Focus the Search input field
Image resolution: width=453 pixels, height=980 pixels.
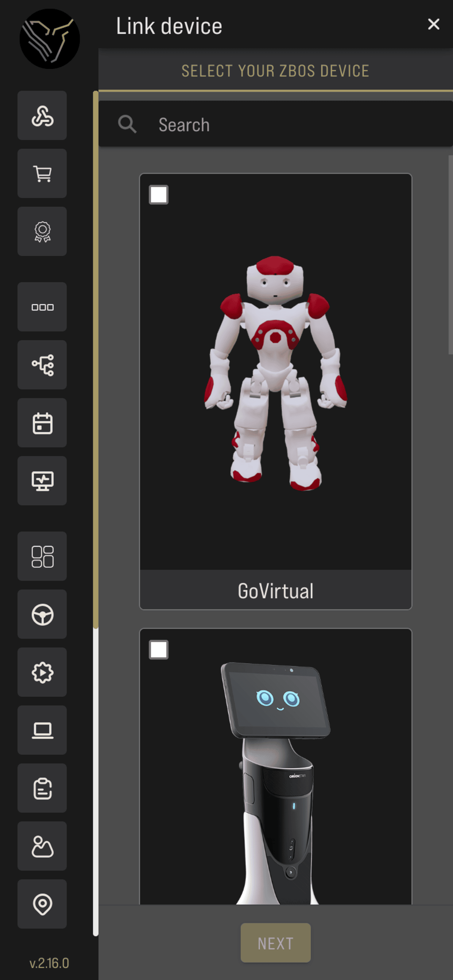276,124
